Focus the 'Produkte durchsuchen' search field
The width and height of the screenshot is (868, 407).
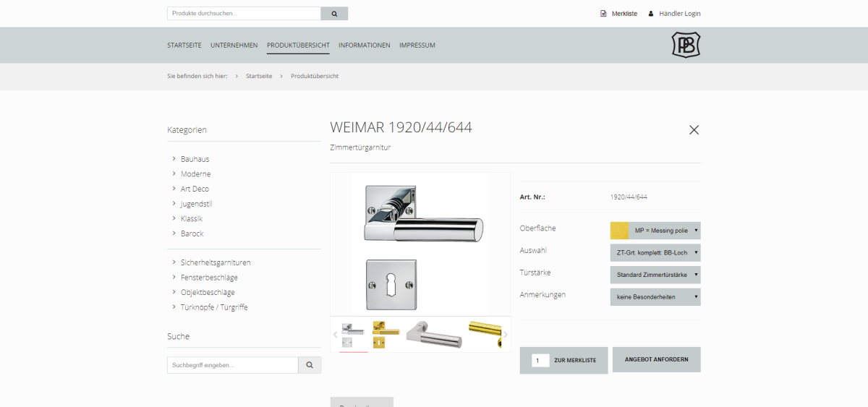(244, 14)
